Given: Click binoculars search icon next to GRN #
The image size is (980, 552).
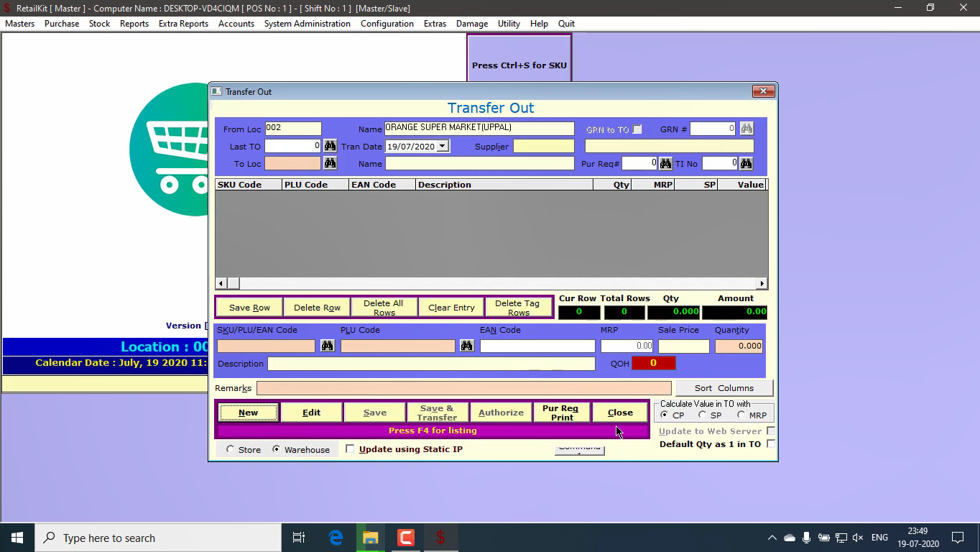Looking at the screenshot, I should coord(746,129).
